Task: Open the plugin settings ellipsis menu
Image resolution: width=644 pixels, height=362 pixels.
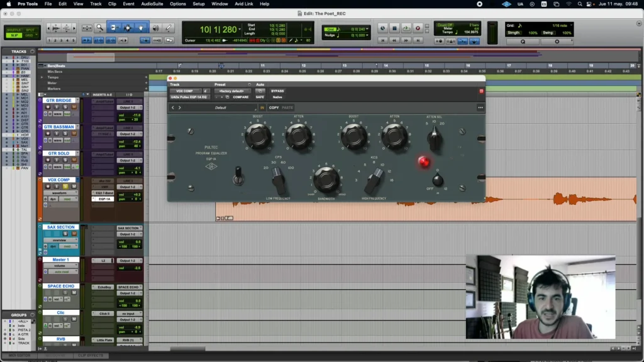Action: coord(480,107)
